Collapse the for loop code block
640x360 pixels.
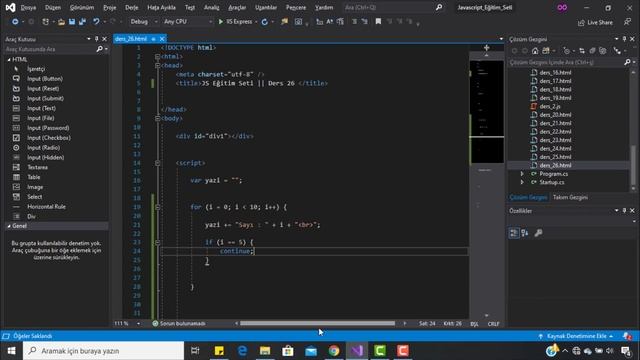coord(158,207)
